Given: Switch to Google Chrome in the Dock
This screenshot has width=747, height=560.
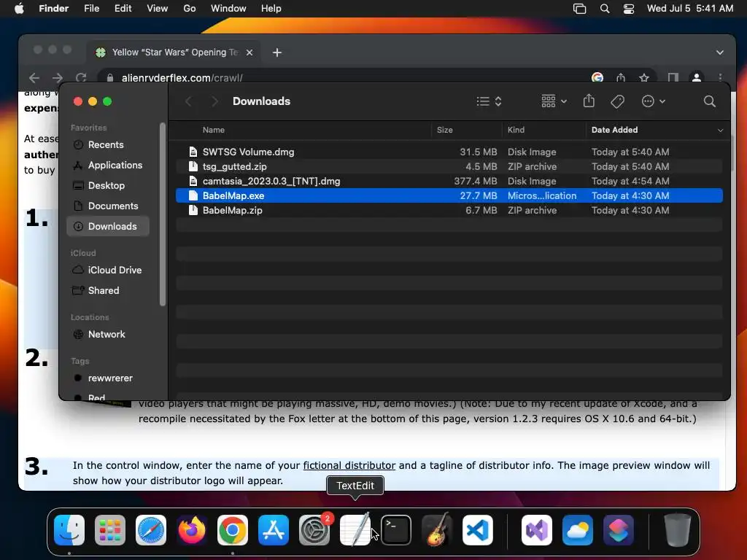Looking at the screenshot, I should pos(233,530).
